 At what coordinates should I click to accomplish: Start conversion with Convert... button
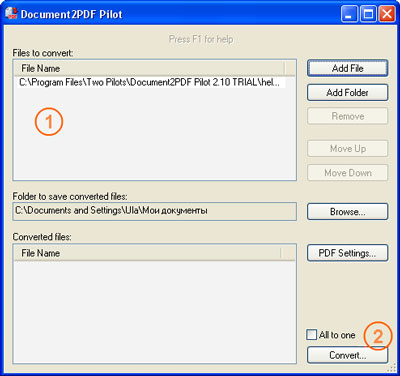pos(347,355)
